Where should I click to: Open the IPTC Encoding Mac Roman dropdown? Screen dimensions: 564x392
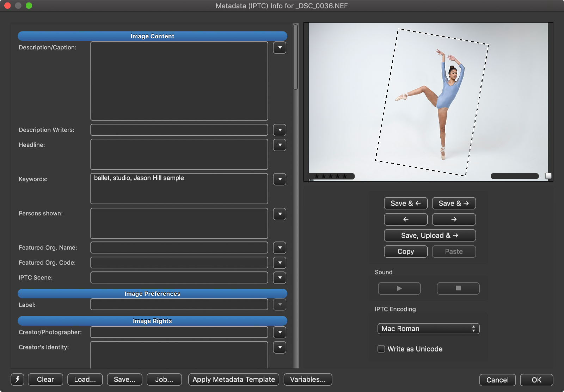(428, 329)
